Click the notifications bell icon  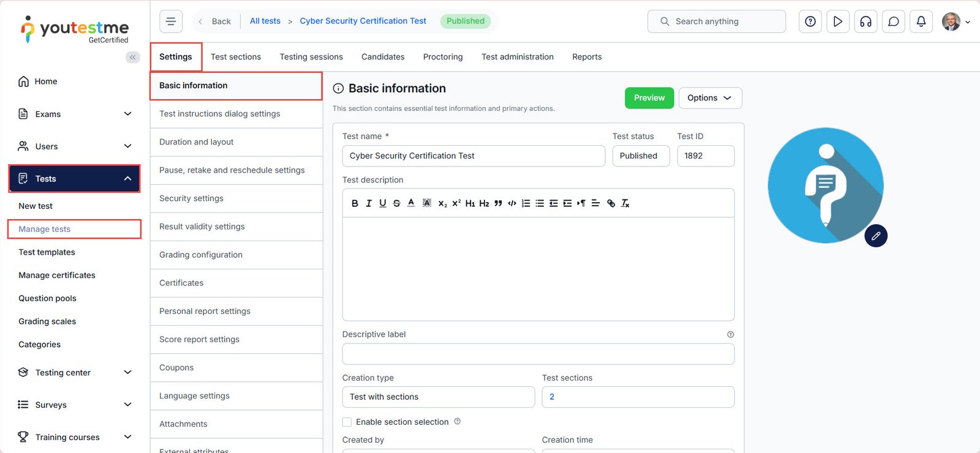click(x=921, y=21)
